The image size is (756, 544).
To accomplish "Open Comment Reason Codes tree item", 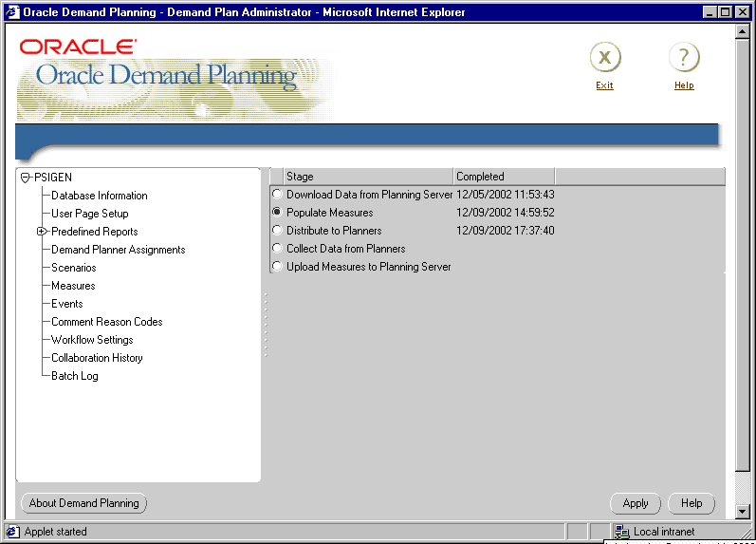I will click(x=107, y=322).
